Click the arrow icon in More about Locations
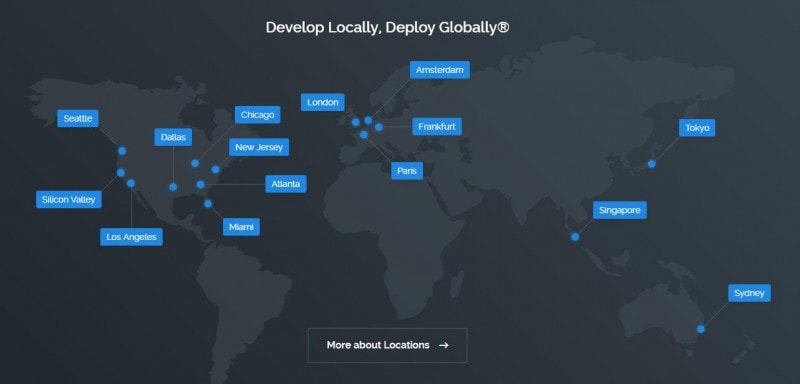 tap(443, 345)
